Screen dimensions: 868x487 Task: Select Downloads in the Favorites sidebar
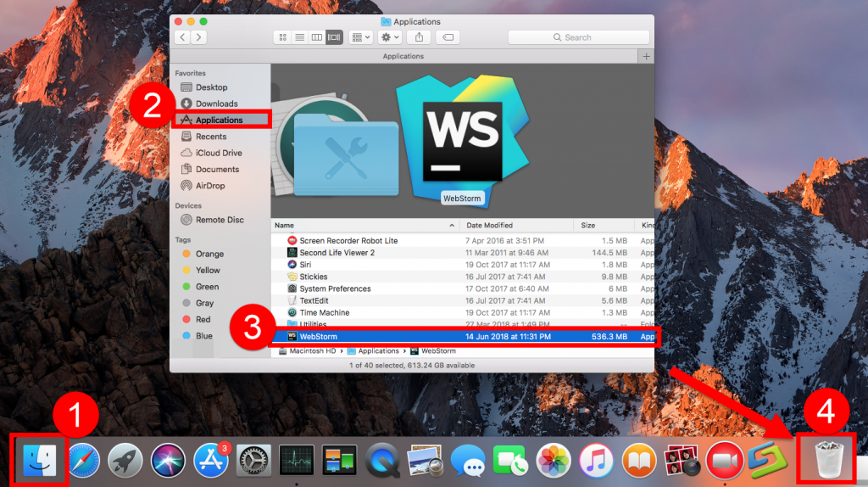pos(216,104)
